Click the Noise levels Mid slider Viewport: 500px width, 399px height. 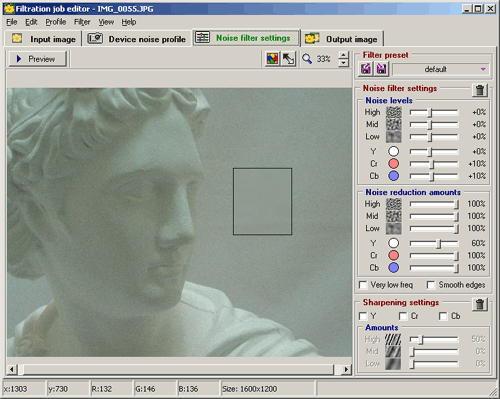434,125
